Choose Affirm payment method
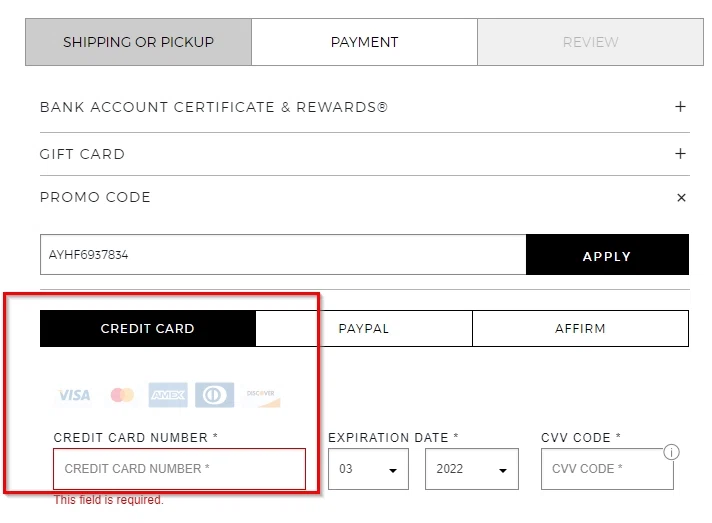The width and height of the screenshot is (712, 523). (580, 328)
